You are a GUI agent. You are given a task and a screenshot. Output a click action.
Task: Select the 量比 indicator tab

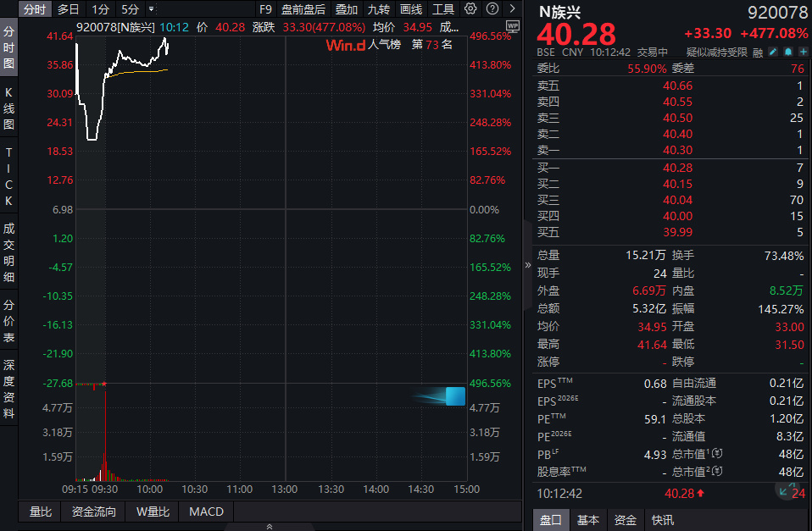point(41,512)
